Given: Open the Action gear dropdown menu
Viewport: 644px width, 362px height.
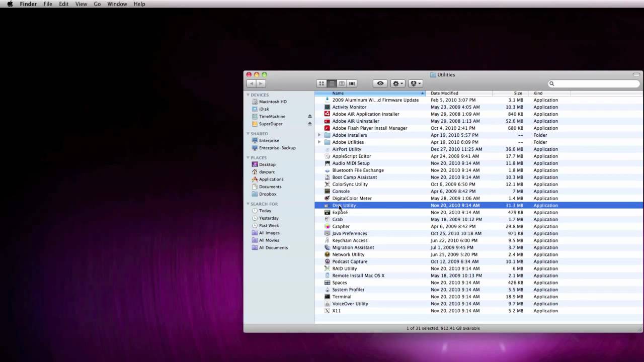Looking at the screenshot, I should coord(397,83).
